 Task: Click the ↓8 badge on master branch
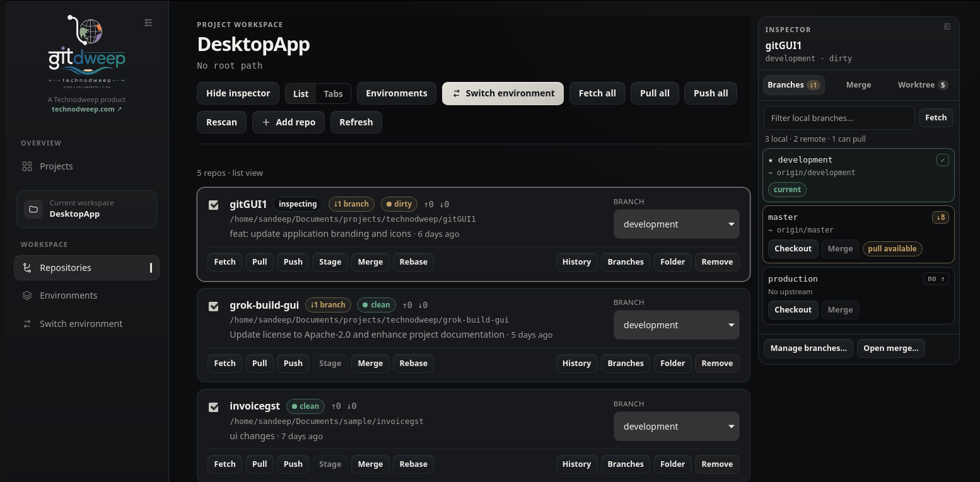pos(940,217)
